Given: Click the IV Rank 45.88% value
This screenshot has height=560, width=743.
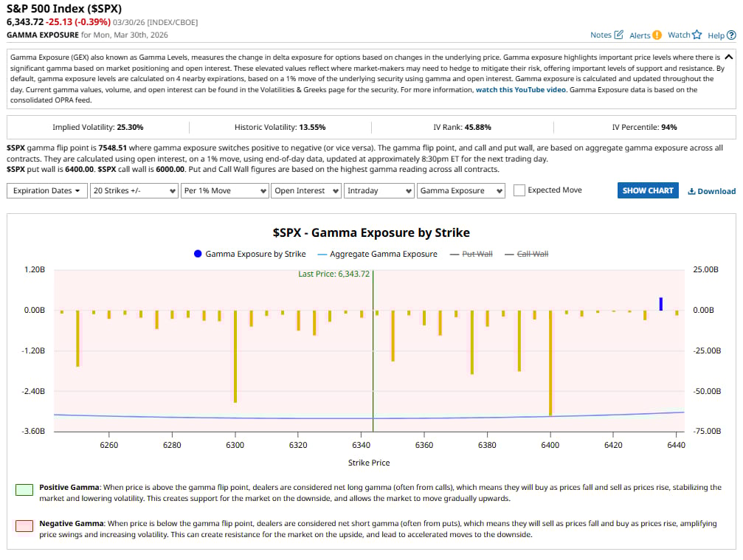Looking at the screenshot, I should 477,127.
